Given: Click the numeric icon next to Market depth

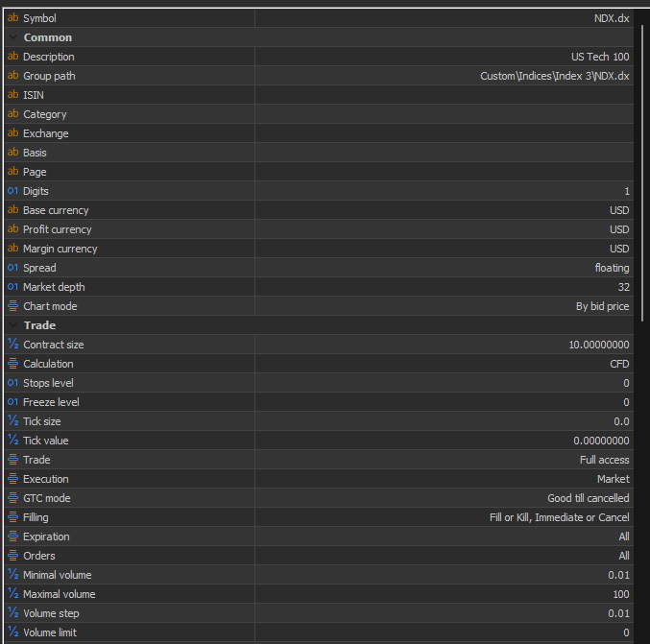Looking at the screenshot, I should point(12,287).
